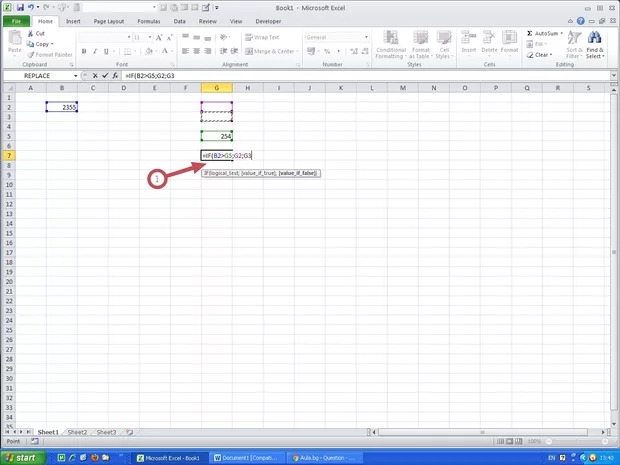Open Cell Styles gallery
The image size is (620, 465).
point(444,44)
